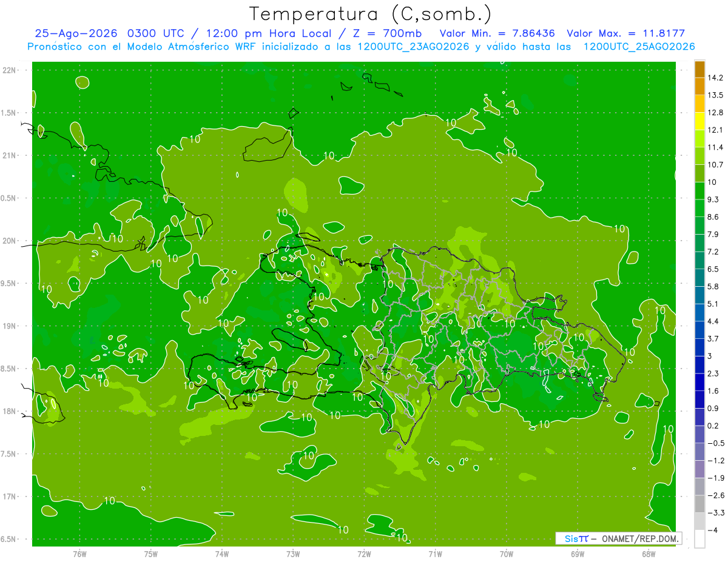The height and width of the screenshot is (562, 728).
Task: Click the 69W longitude axis label
Action: pyautogui.click(x=578, y=554)
